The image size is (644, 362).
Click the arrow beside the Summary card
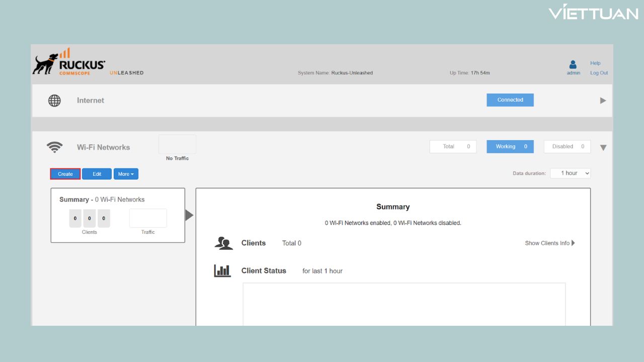click(189, 215)
